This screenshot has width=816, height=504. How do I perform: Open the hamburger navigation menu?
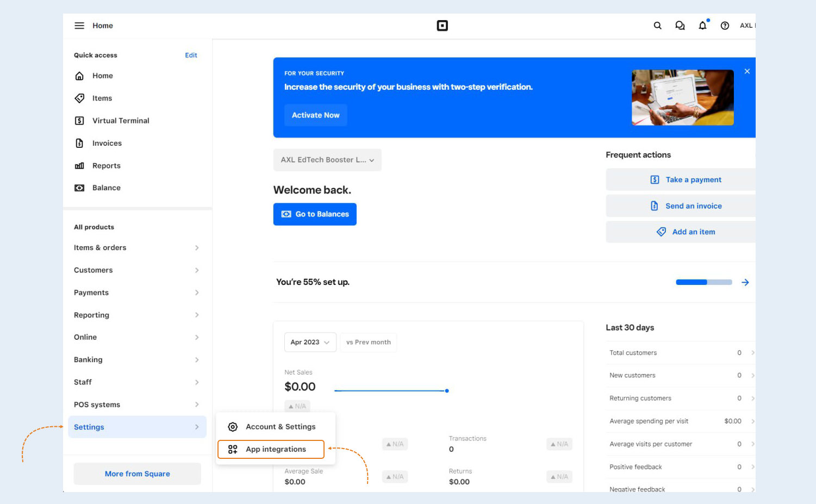point(79,26)
